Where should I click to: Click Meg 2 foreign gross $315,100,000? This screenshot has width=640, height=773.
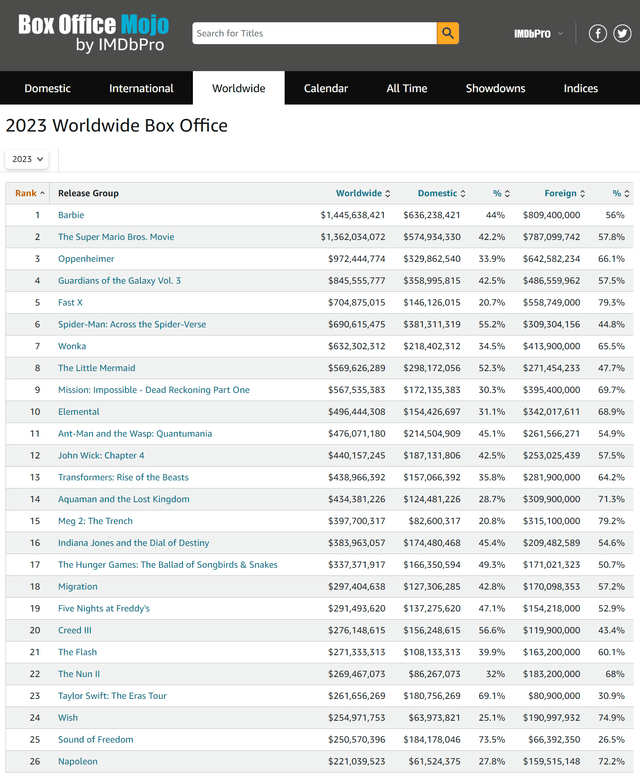pyautogui.click(x=551, y=521)
